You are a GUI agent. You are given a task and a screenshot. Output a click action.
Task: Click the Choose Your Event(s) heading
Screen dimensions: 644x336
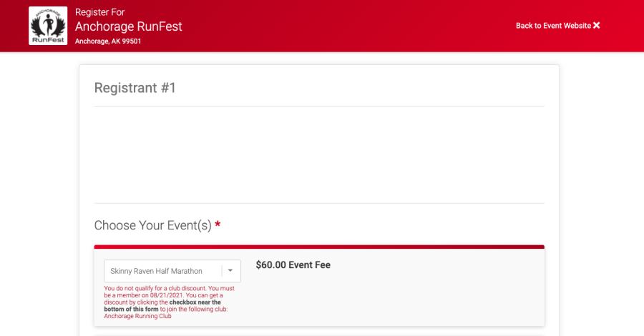(153, 225)
